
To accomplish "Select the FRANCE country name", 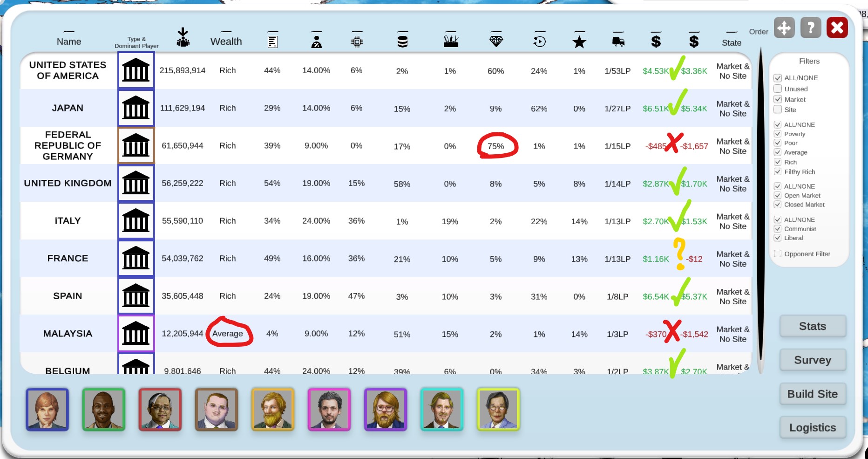I will pyautogui.click(x=68, y=258).
